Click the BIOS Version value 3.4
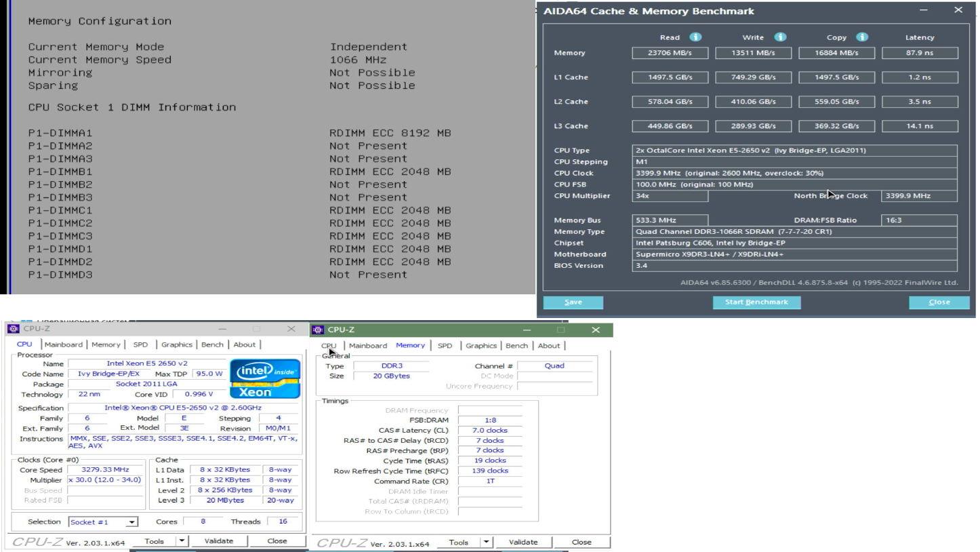This screenshot has width=980, height=552. point(795,266)
